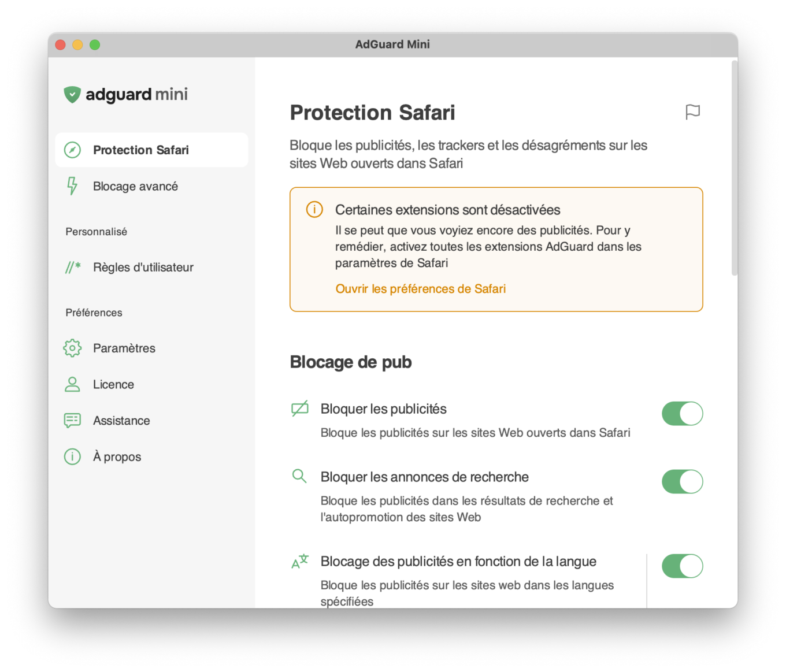Click the user rules slash-asterisk icon

(x=73, y=267)
